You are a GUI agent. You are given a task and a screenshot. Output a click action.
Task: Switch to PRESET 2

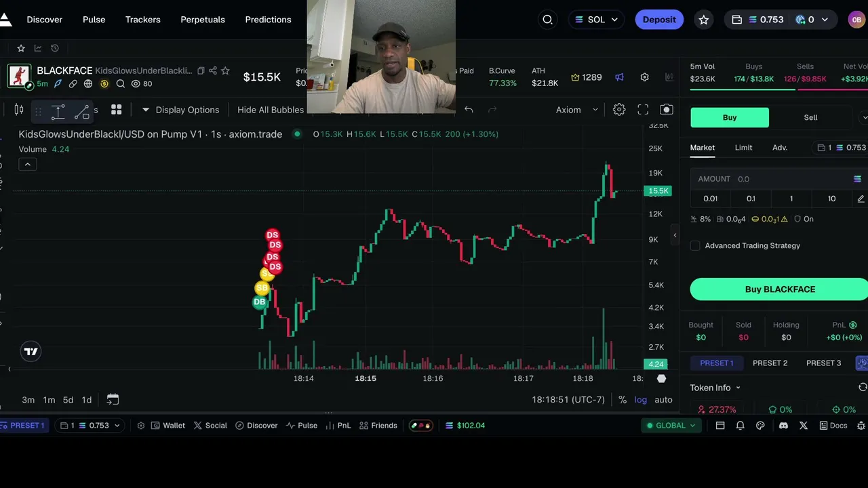tap(770, 363)
